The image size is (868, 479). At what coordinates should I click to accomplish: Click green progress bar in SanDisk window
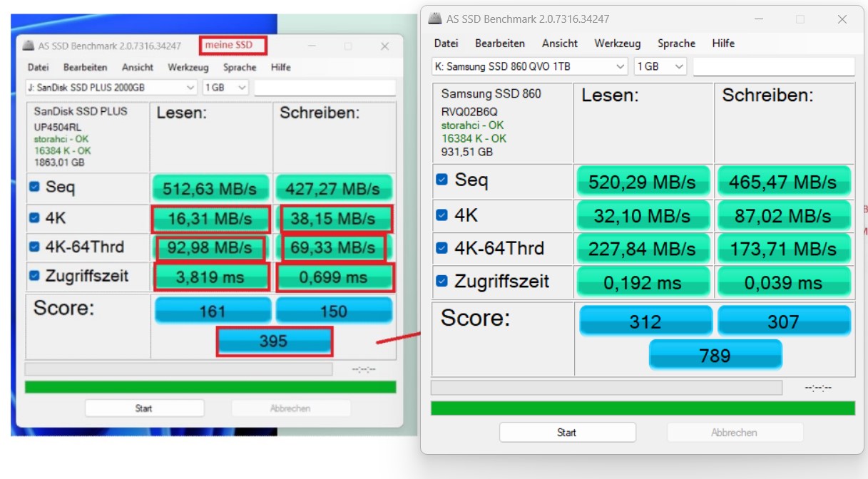(210, 387)
